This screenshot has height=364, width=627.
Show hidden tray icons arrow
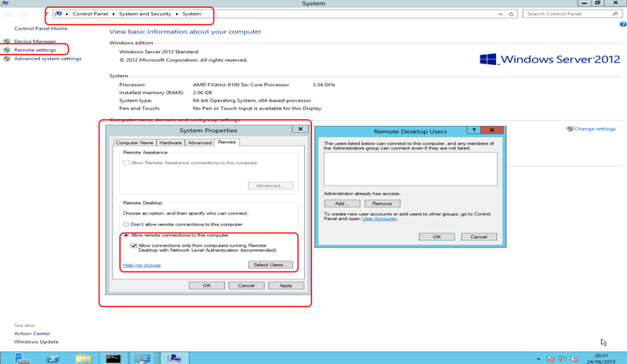[x=538, y=359]
